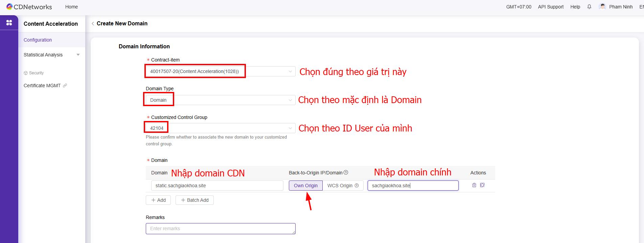The height and width of the screenshot is (243, 644).
Task: Open the product grid menu icon
Action: coord(9,23)
